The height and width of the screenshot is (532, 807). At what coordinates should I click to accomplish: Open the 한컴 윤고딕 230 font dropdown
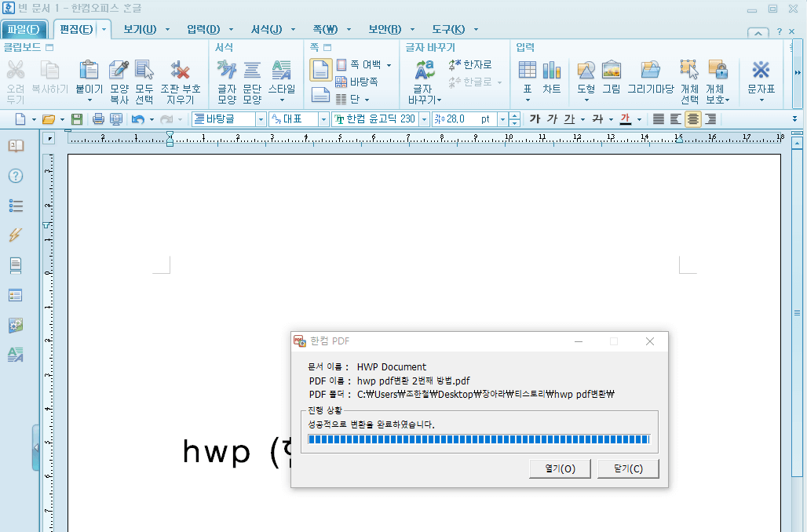click(x=422, y=118)
